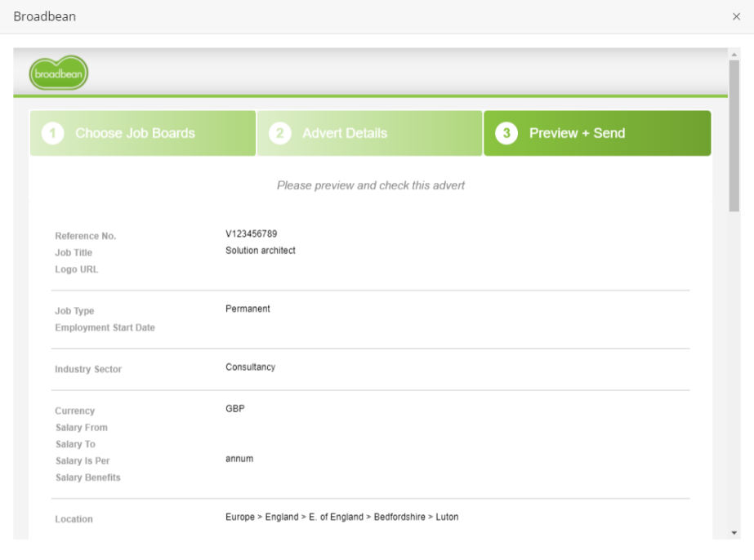Click the 'Permanent' job type value
The height and width of the screenshot is (560, 754).
(248, 309)
